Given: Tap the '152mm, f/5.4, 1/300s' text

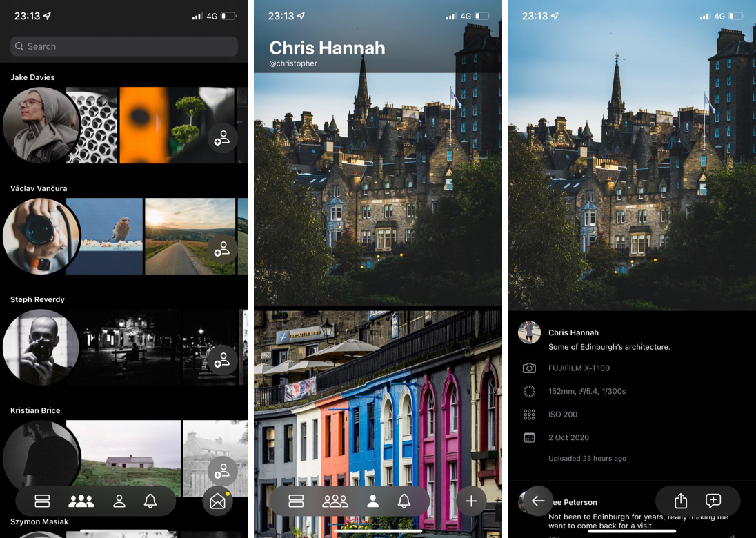Looking at the screenshot, I should point(587,391).
